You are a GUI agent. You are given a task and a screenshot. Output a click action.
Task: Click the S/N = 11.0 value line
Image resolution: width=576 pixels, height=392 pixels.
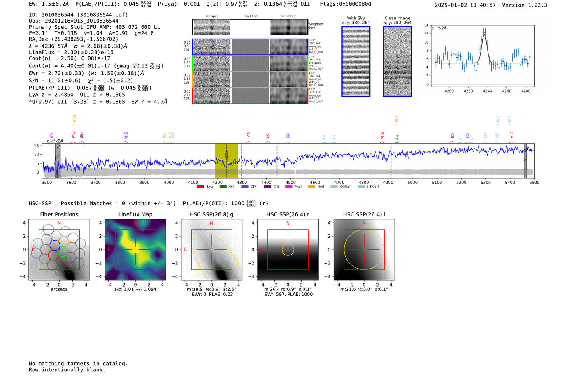pos(81,81)
